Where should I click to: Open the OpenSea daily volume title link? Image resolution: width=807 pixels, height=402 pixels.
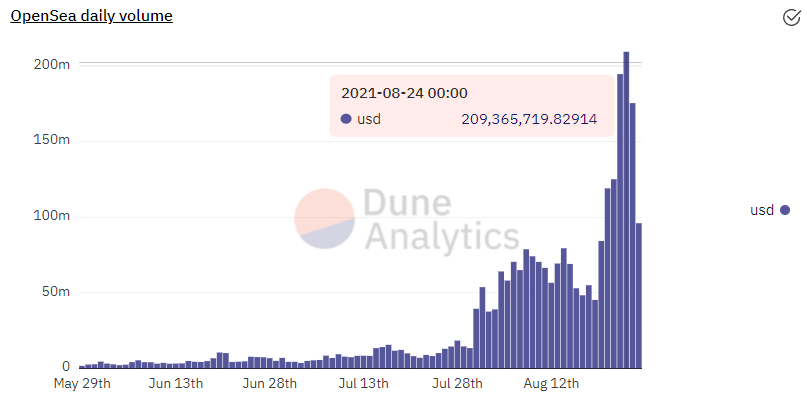point(92,16)
